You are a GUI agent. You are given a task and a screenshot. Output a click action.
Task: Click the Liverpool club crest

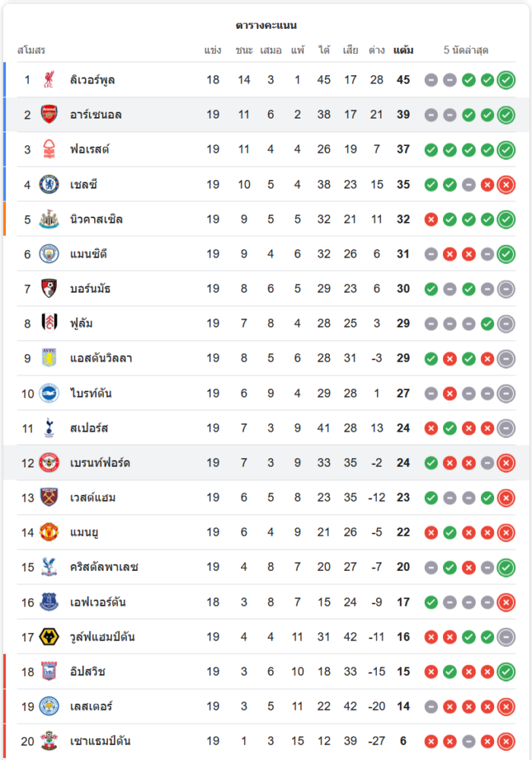49,80
